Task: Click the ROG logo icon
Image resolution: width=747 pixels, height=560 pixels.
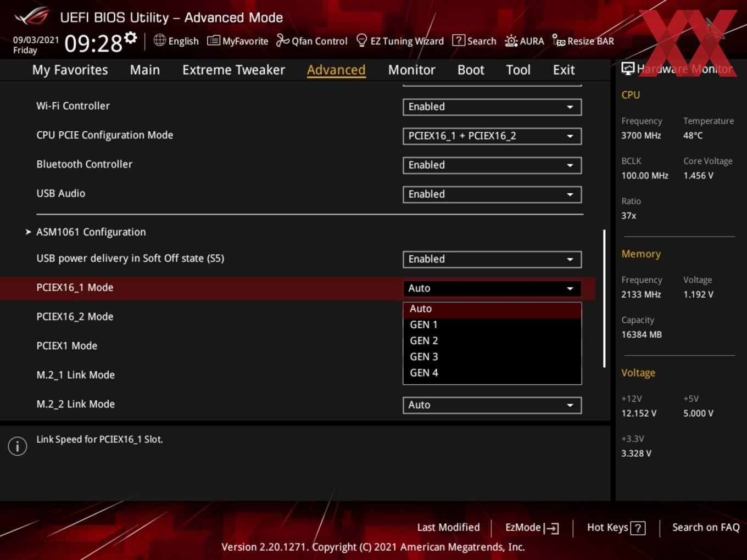Action: (x=32, y=16)
